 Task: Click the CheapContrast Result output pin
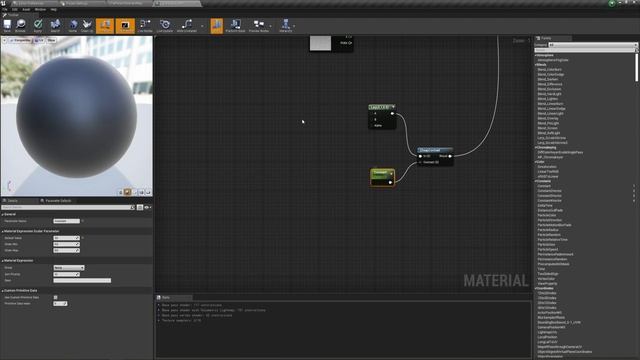pos(450,156)
